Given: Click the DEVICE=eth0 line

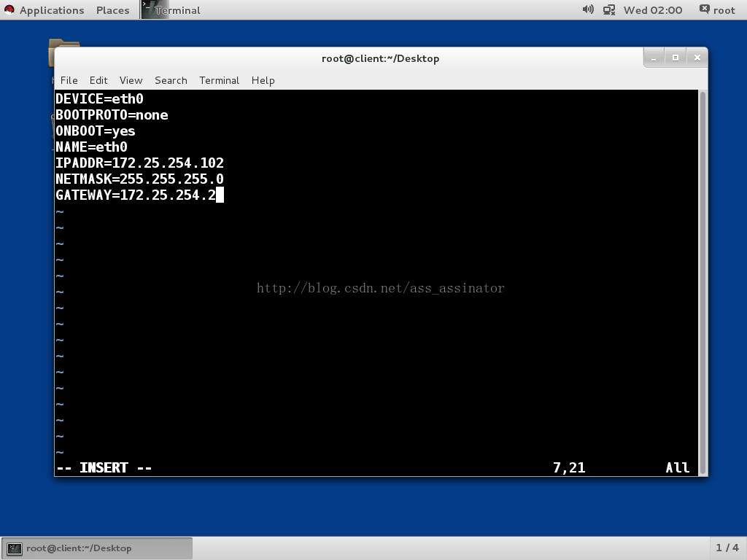Looking at the screenshot, I should [99, 99].
